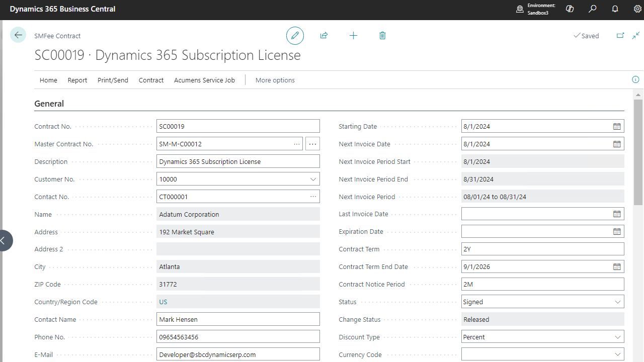Screen dimensions: 644x362
Task: Open the Report menu
Action: click(77, 80)
